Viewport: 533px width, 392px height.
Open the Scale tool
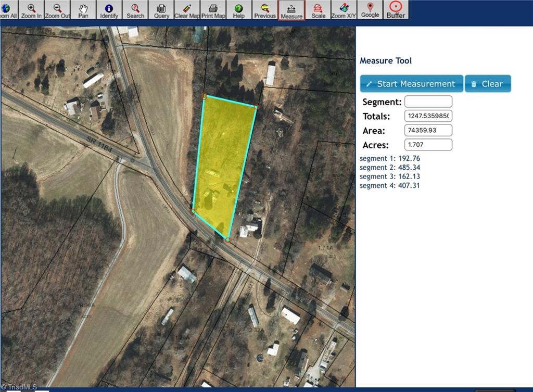pyautogui.click(x=318, y=10)
